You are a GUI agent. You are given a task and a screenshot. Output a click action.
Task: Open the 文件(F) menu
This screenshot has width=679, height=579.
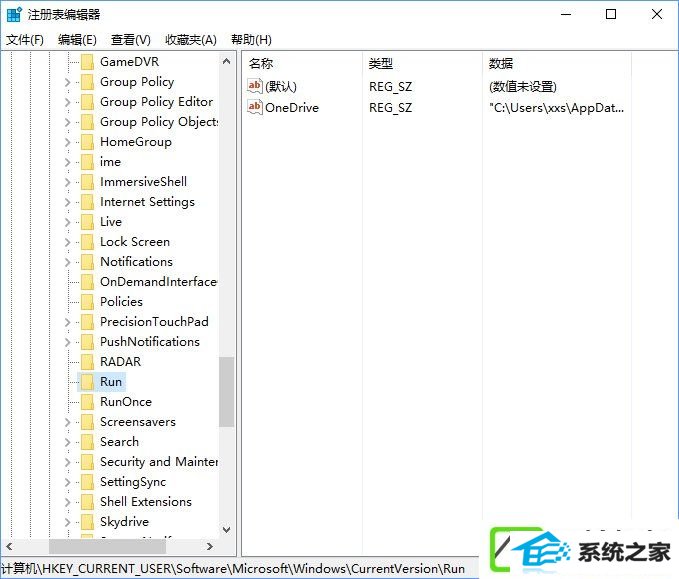click(25, 40)
